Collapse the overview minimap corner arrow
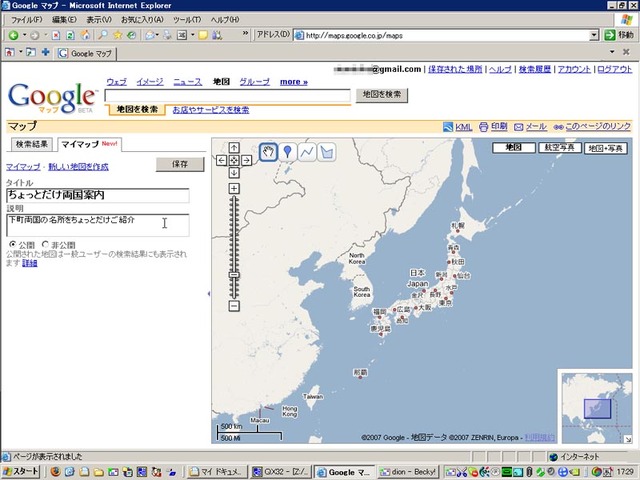640x480 pixels. coord(628,439)
